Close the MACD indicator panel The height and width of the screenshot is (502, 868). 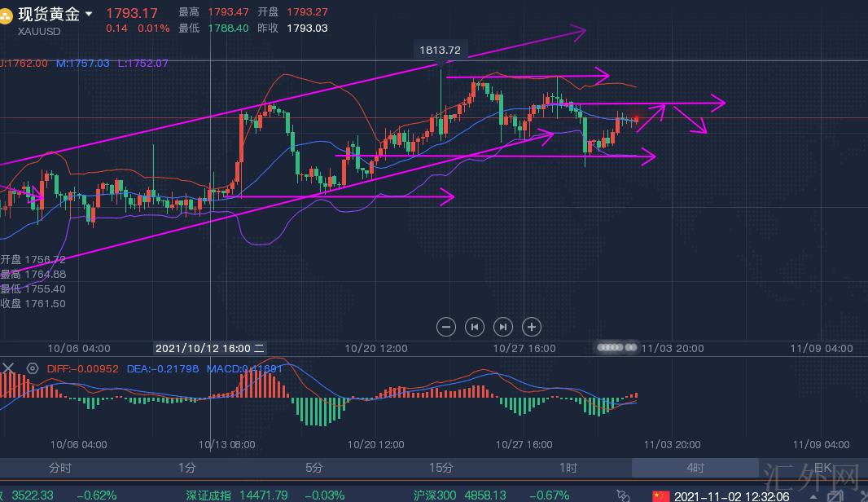coord(8,368)
